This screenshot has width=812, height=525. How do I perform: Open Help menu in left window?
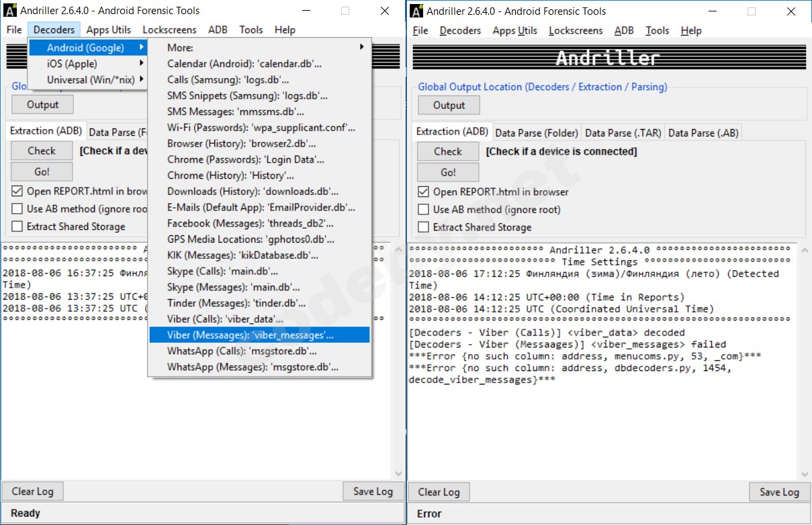point(285,30)
